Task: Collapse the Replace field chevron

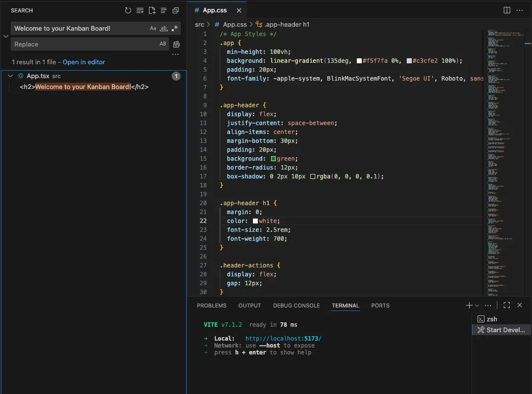Action: point(6,36)
